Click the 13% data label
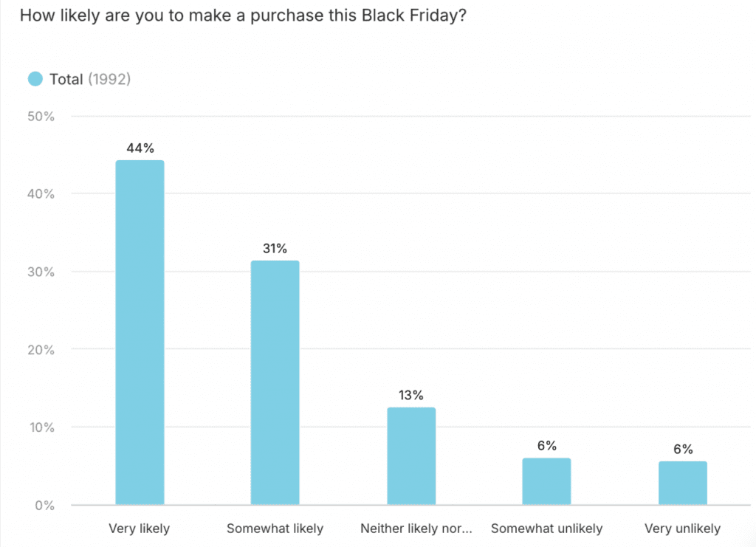The width and height of the screenshot is (756, 547). pos(411,396)
